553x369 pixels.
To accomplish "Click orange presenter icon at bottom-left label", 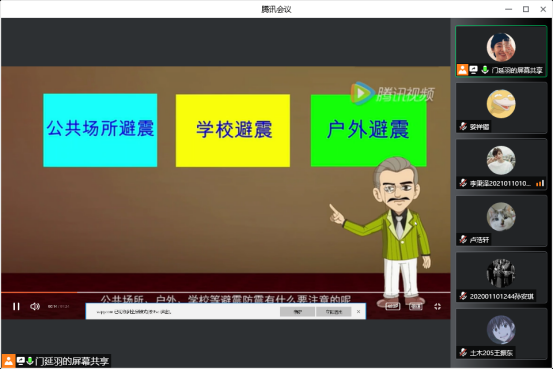I will tap(8, 361).
